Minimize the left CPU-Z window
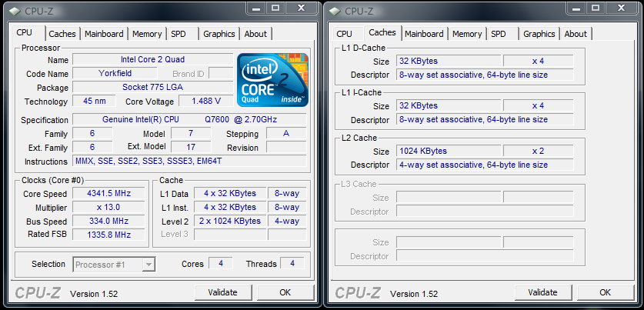The image size is (644, 310). point(256,8)
